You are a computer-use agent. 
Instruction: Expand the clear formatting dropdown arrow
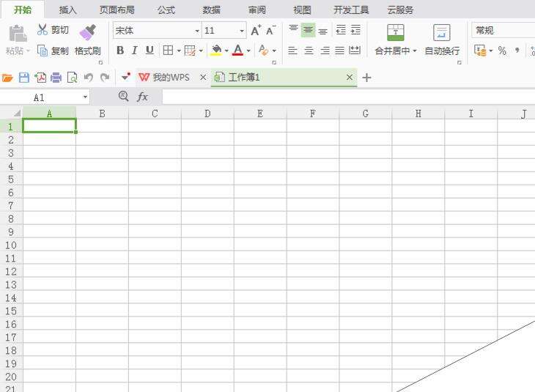click(274, 51)
